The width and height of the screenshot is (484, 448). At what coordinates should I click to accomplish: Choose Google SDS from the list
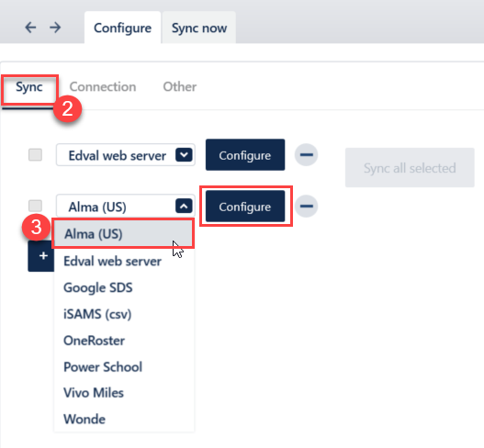click(98, 287)
